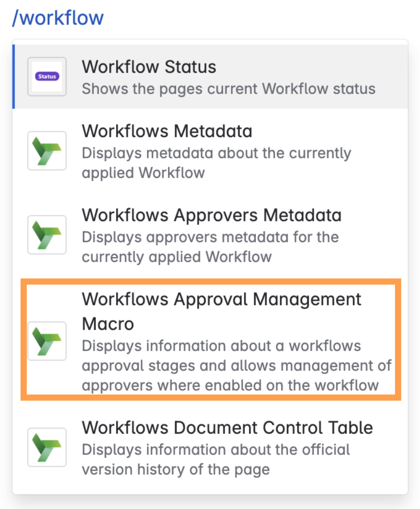The width and height of the screenshot is (420, 509).
Task: Choose the Workflows Metadata title
Action: click(x=167, y=131)
